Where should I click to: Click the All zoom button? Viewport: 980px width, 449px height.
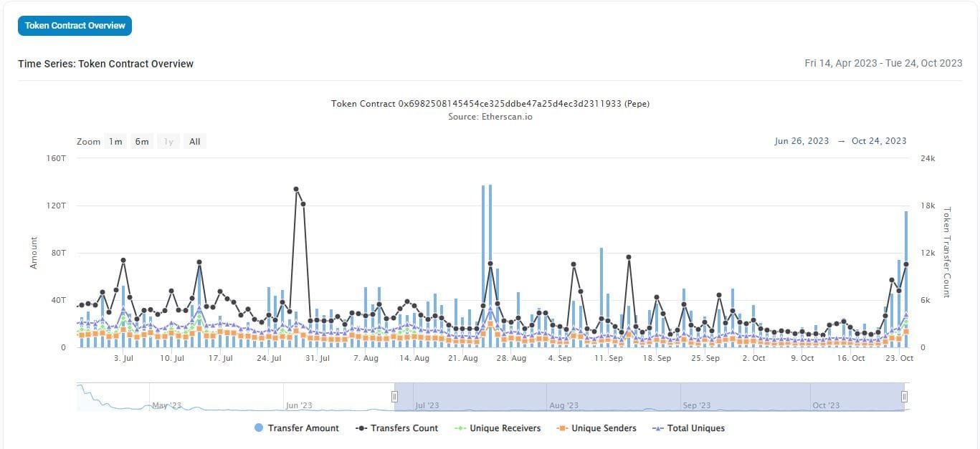pyautogui.click(x=194, y=141)
